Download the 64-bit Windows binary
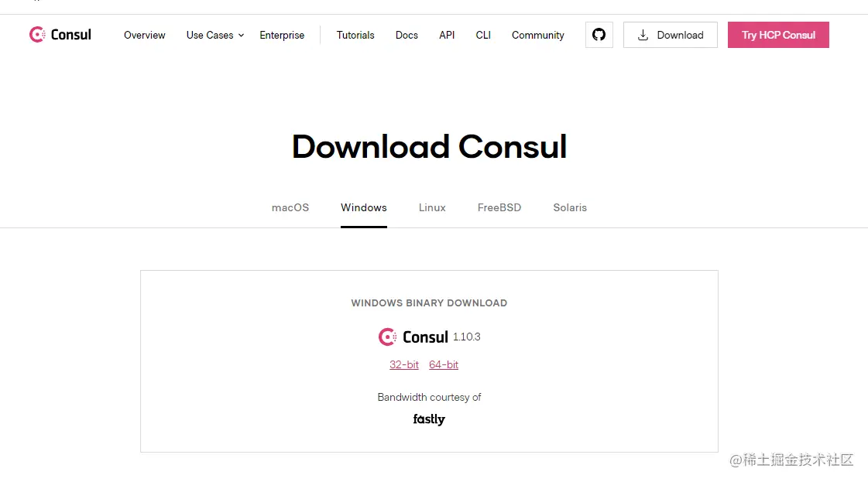Screen dimensions: 868x482 click(444, 364)
